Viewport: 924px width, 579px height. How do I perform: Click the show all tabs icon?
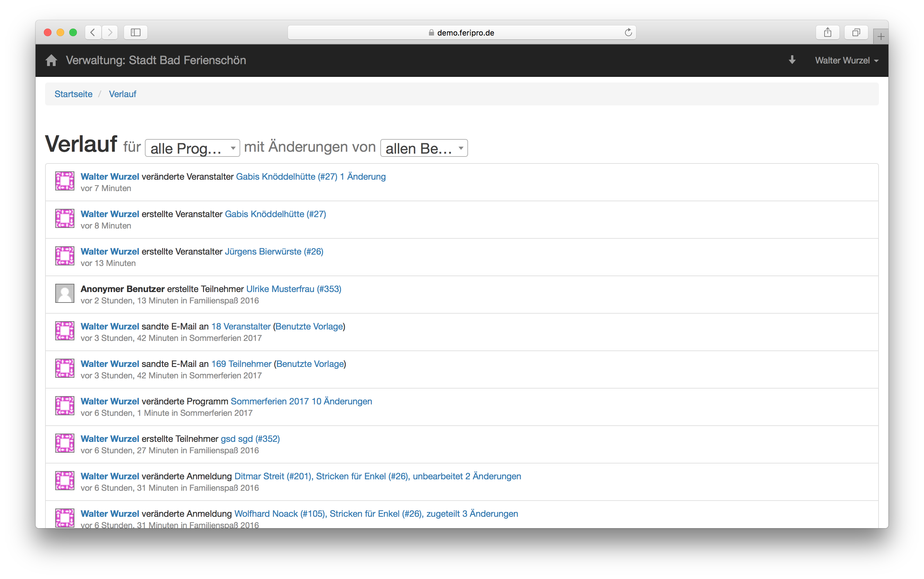pyautogui.click(x=856, y=33)
